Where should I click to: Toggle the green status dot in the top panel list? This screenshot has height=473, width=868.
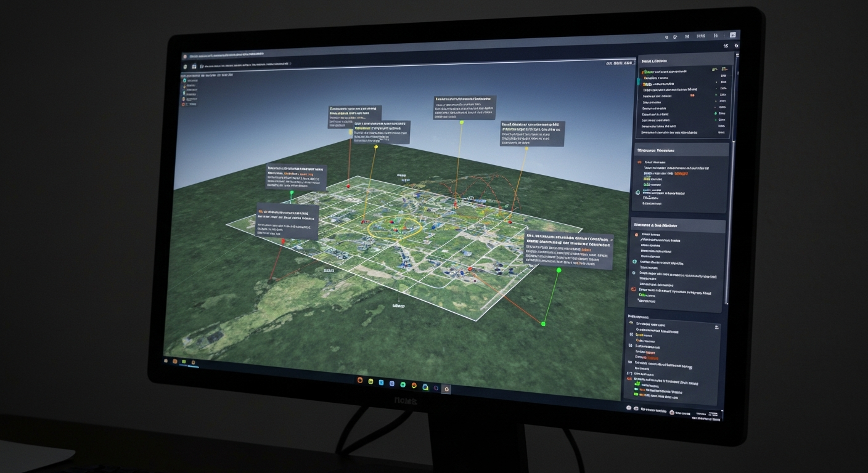point(716,113)
